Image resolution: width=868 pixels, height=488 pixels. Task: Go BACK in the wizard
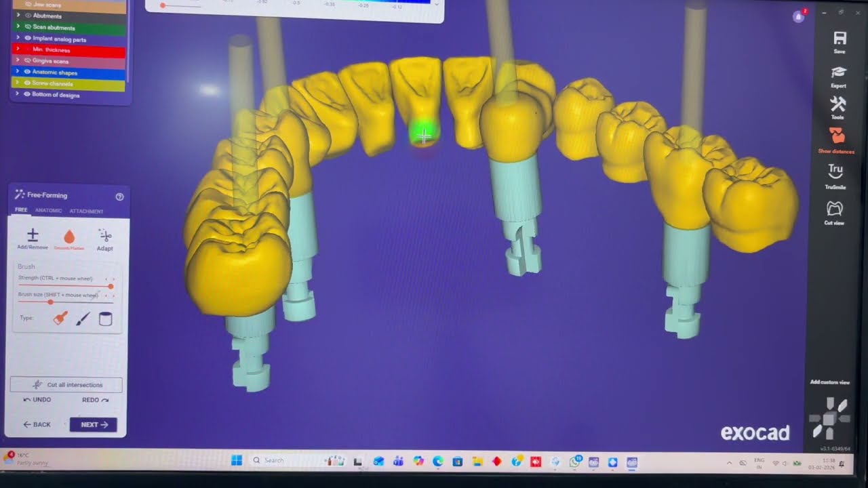[37, 424]
